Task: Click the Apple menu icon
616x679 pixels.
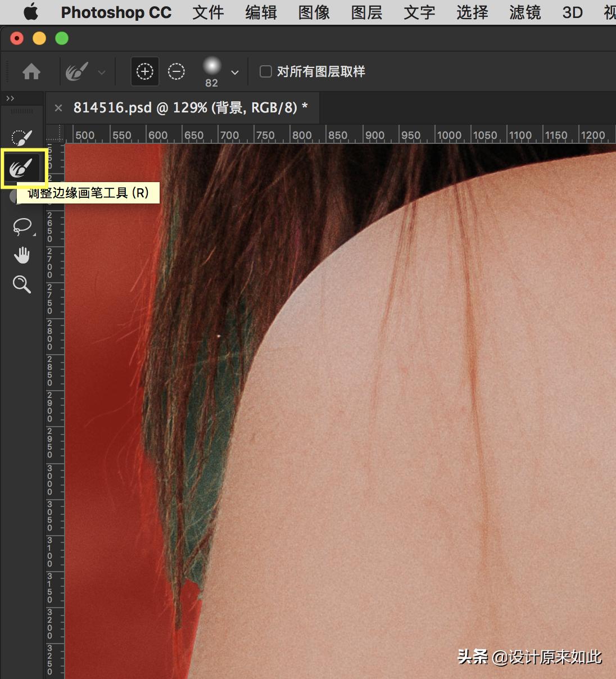Action: pos(30,12)
